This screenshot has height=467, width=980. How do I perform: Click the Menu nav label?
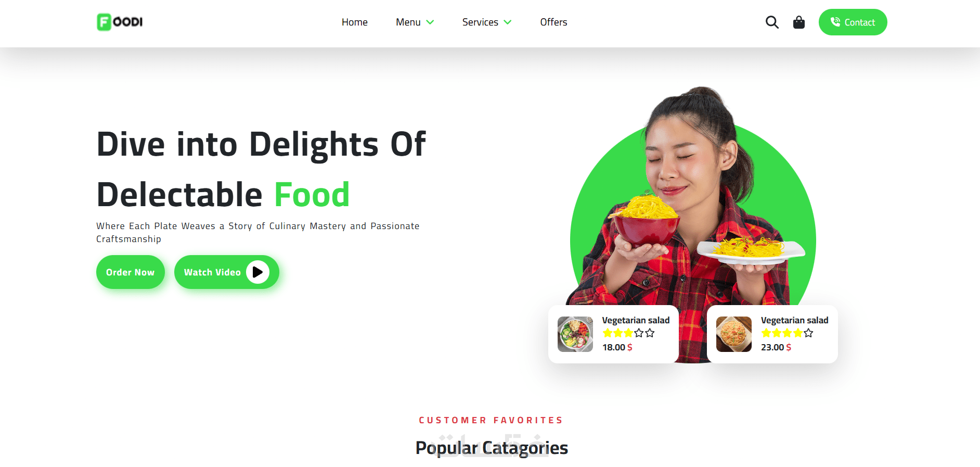point(408,22)
